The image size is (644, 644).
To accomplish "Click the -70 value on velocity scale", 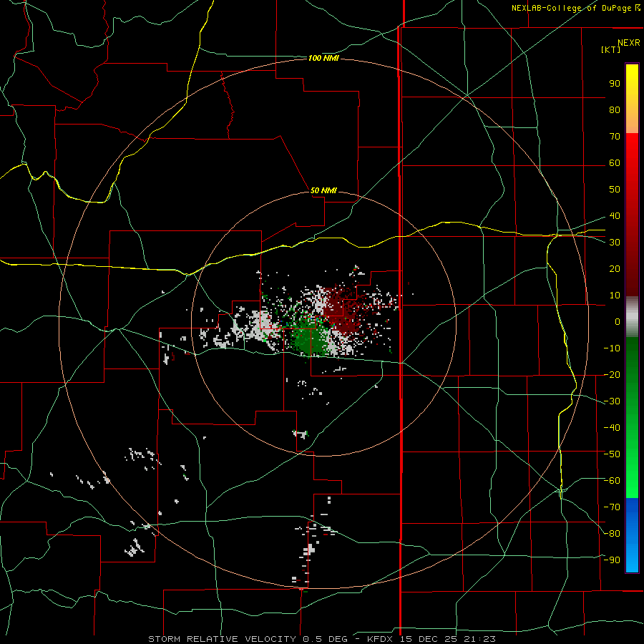I will (612, 507).
